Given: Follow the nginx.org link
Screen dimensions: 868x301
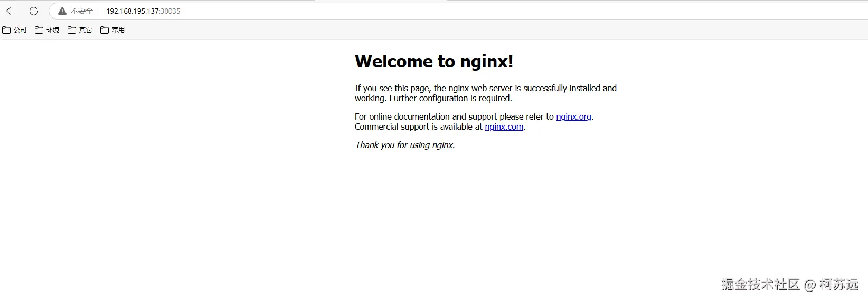Looking at the screenshot, I should click(x=573, y=116).
